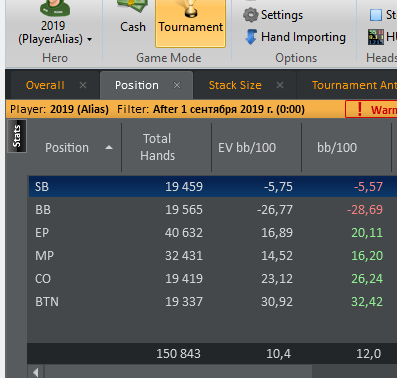Screen dimensions: 397x378
Task: Click the HUD icon in Heads-up section
Action: [x=376, y=37]
